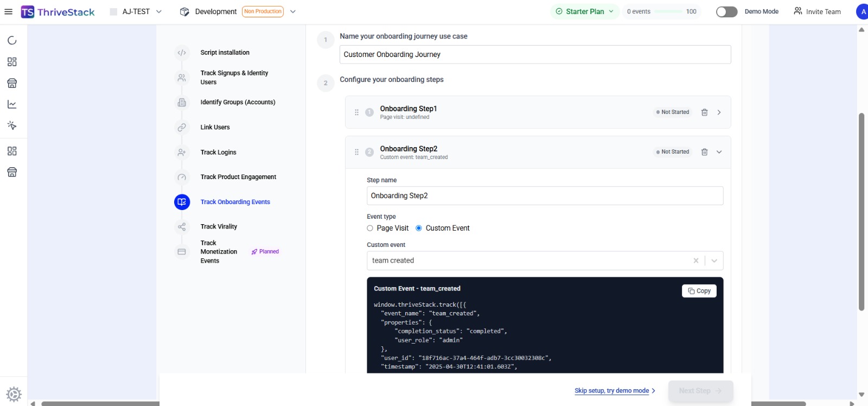Viewport: 868px width, 406px height.
Task: Click the events usage progress bar
Action: pos(668,11)
